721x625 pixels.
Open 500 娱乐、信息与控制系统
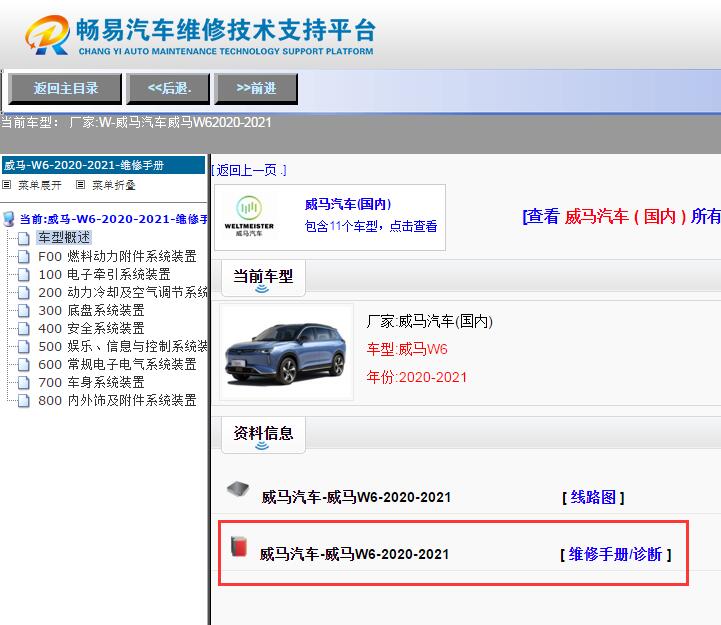pos(123,346)
